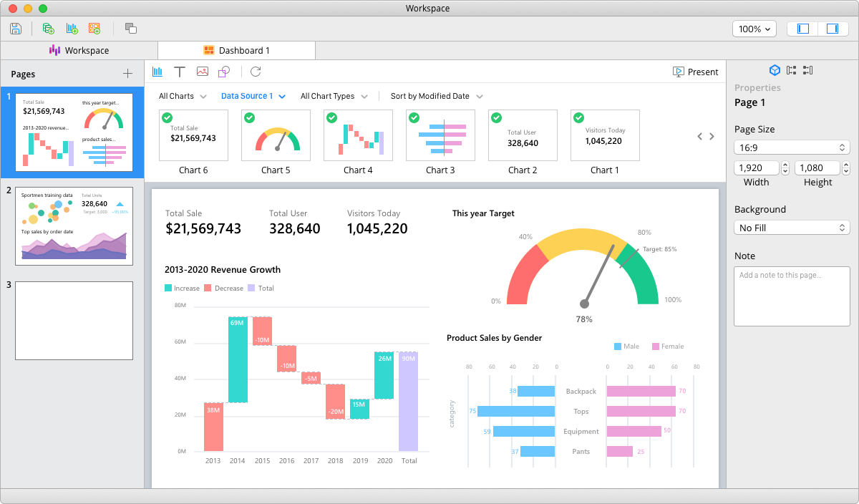Open the 16:9 Page Size dropdown
The width and height of the screenshot is (859, 504).
(x=792, y=147)
